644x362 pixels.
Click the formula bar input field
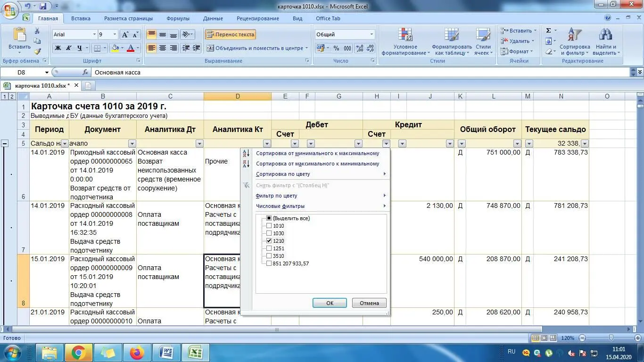click(361, 73)
